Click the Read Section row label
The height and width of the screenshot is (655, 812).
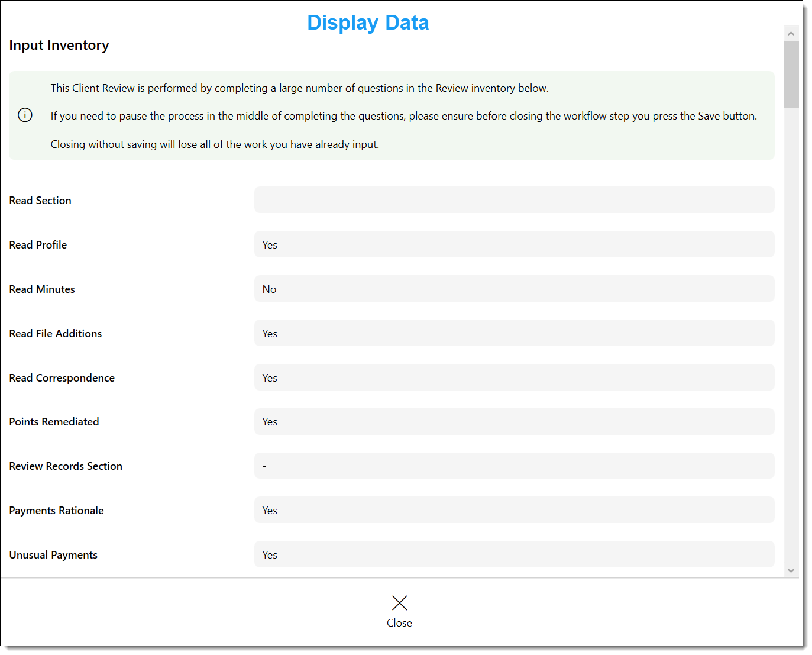pyautogui.click(x=40, y=200)
